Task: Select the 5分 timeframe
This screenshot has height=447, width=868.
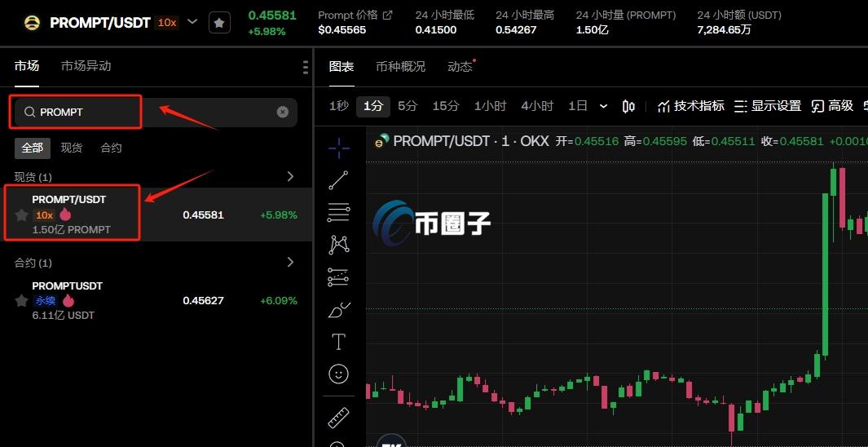Action: (x=408, y=106)
